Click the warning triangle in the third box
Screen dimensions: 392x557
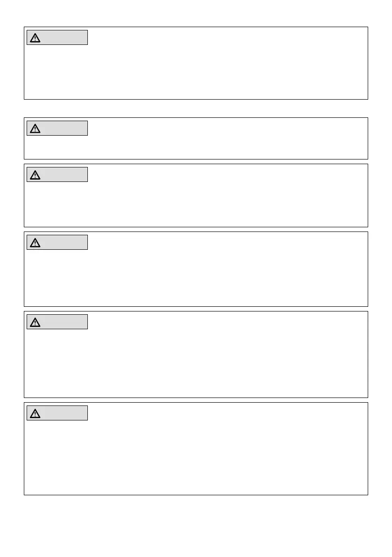[35, 175]
